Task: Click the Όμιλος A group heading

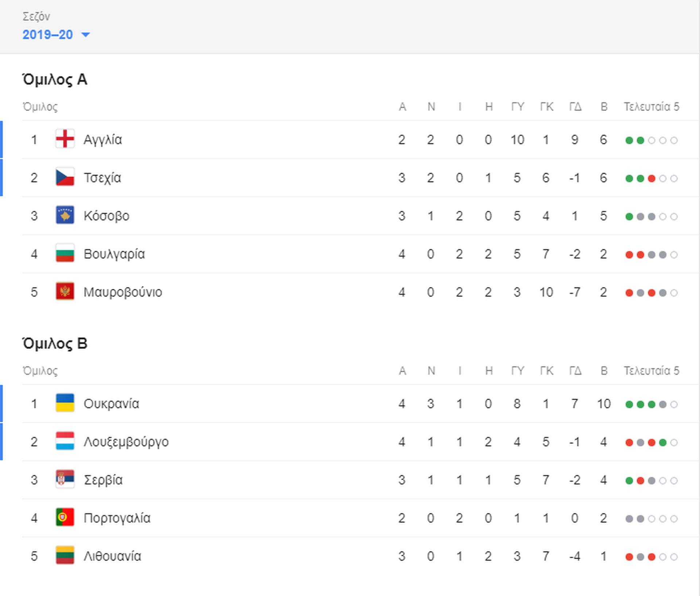Action: [x=55, y=80]
